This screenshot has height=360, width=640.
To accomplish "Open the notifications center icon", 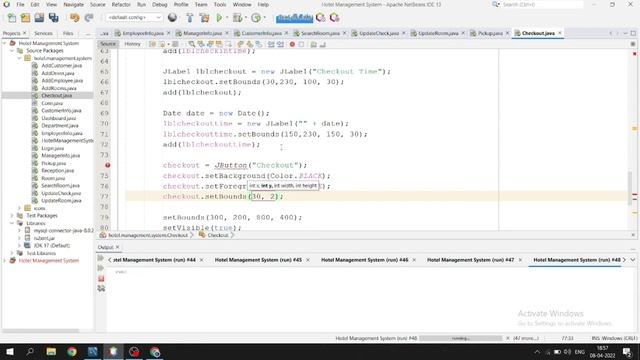I will point(627,351).
